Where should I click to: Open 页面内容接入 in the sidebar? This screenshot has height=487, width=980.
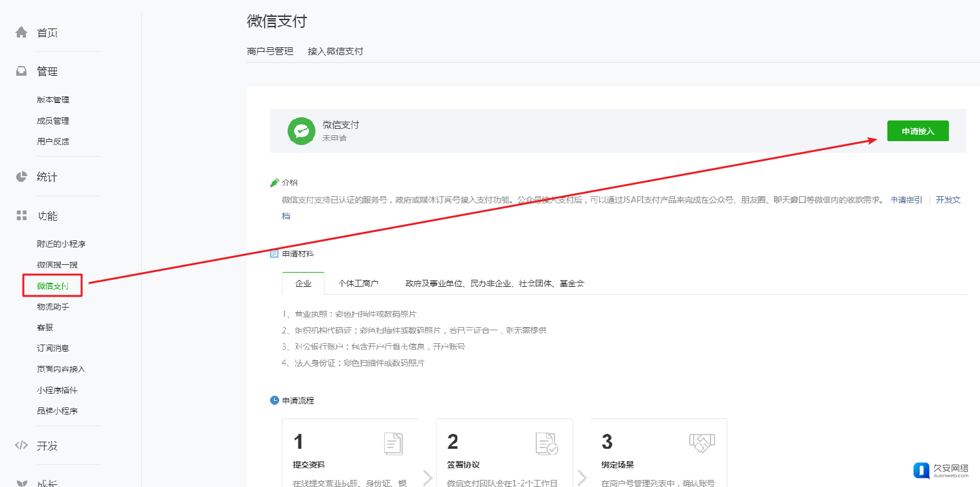(x=61, y=369)
